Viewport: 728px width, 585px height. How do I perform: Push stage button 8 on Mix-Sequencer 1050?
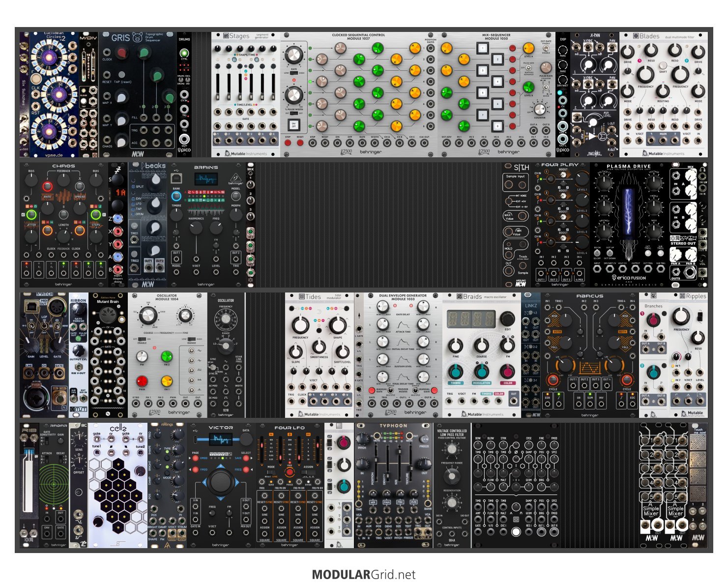point(497,126)
